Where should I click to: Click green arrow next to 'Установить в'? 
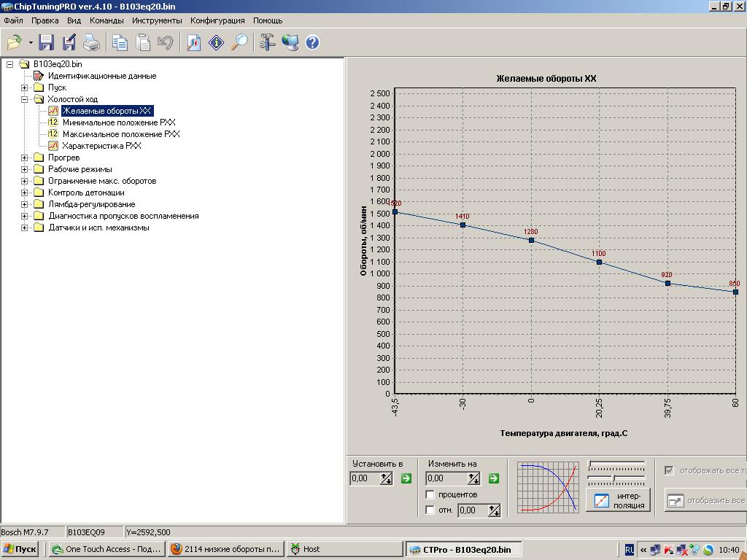pyautogui.click(x=406, y=478)
